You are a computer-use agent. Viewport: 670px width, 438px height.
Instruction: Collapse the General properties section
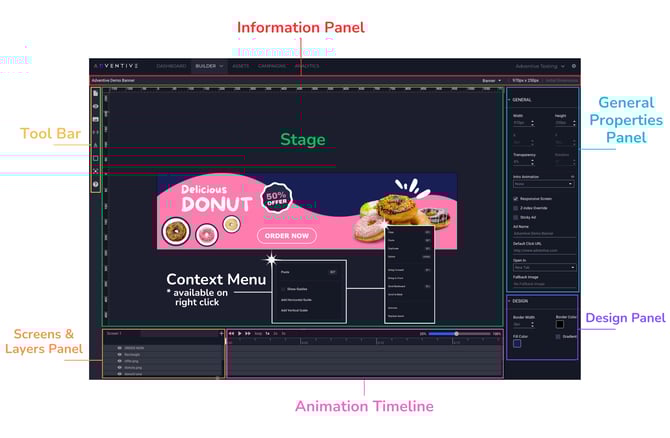pyautogui.click(x=509, y=100)
